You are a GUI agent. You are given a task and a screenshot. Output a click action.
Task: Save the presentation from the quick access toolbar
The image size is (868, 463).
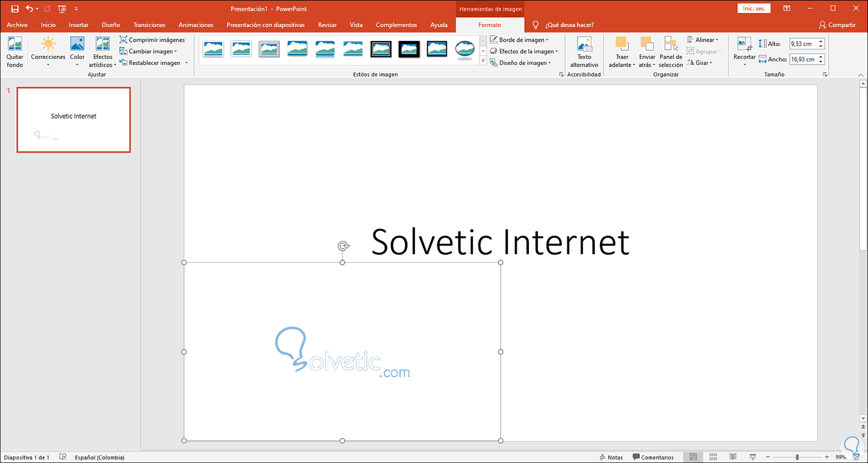(x=15, y=9)
